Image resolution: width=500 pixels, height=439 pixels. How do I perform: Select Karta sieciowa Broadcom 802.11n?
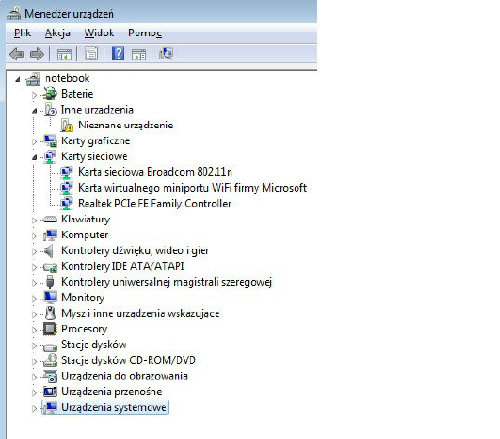(154, 172)
